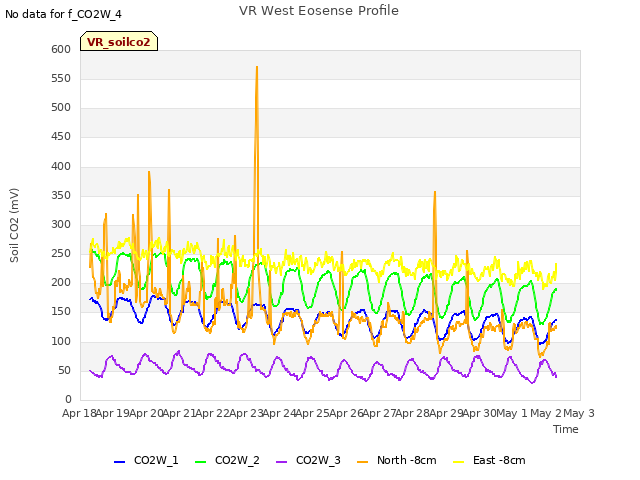The width and height of the screenshot is (640, 480).
Task: Click the May 1 x-axis date label
Action: click(512, 413)
